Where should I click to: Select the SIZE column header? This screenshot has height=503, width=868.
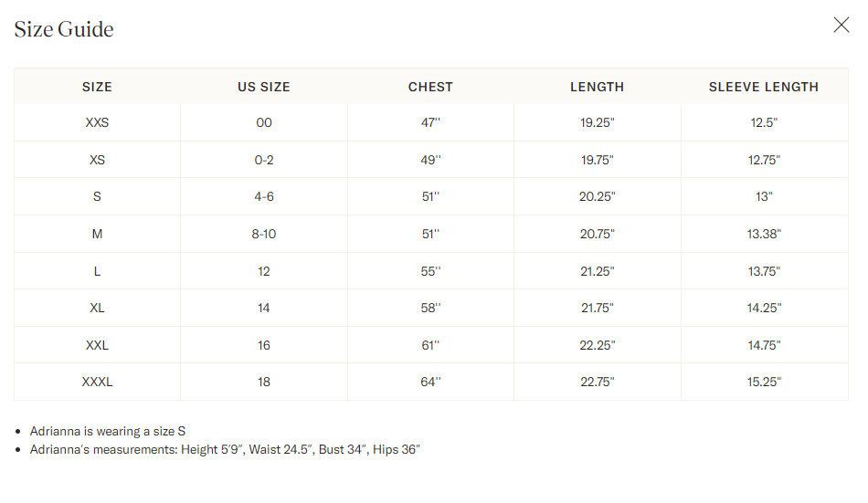97,88
